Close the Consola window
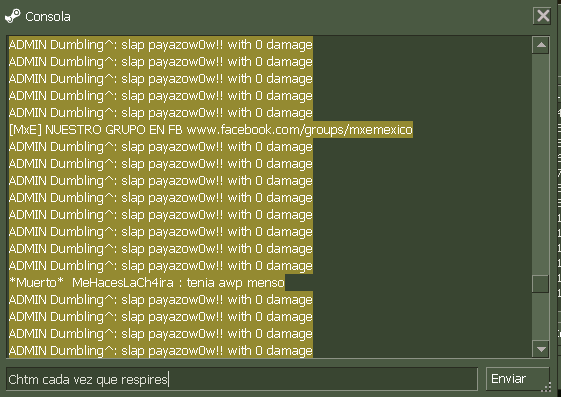 542,16
